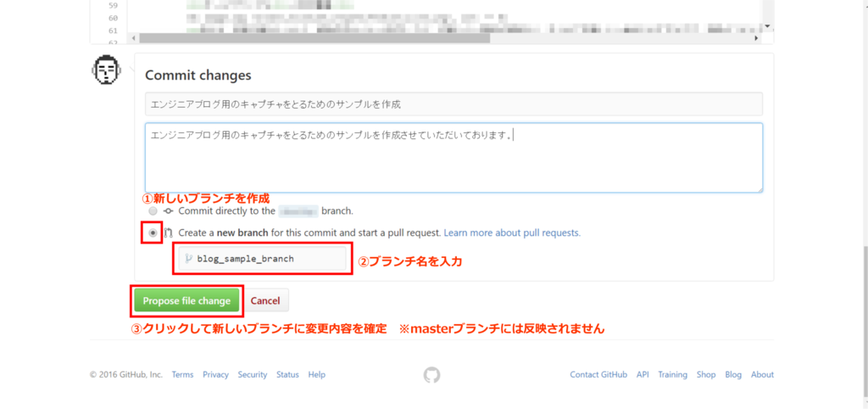868x409 pixels.
Task: Click the '© 2016 GitHub, Inc.' text
Action: click(x=126, y=375)
